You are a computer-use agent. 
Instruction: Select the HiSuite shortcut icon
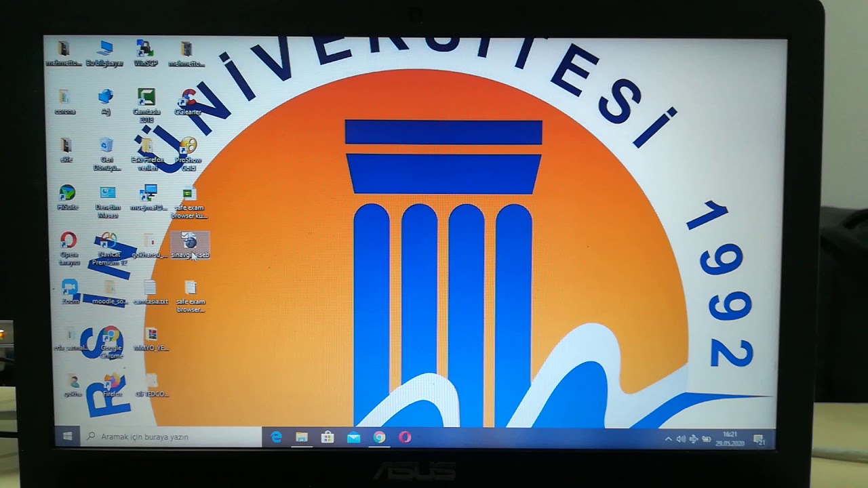pos(67,198)
